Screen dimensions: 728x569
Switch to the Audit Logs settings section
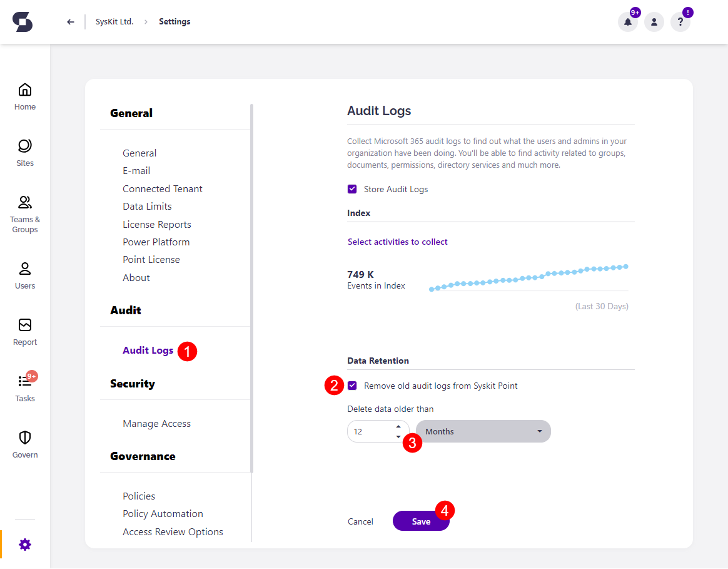(148, 351)
